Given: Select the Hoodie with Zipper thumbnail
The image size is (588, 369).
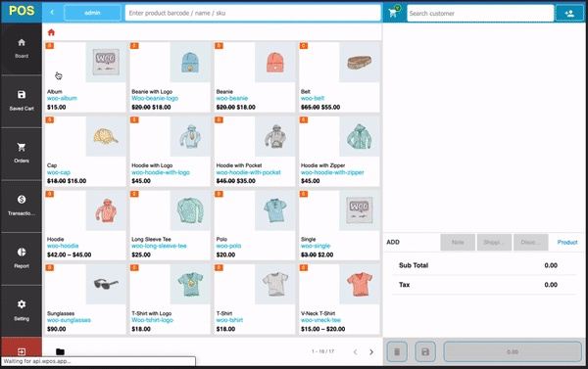Looking at the screenshot, I should pos(360,136).
